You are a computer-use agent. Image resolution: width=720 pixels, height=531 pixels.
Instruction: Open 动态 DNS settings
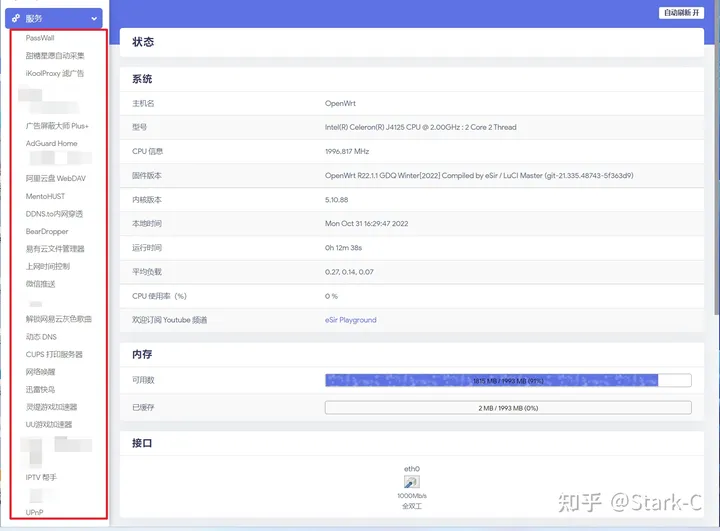point(41,337)
